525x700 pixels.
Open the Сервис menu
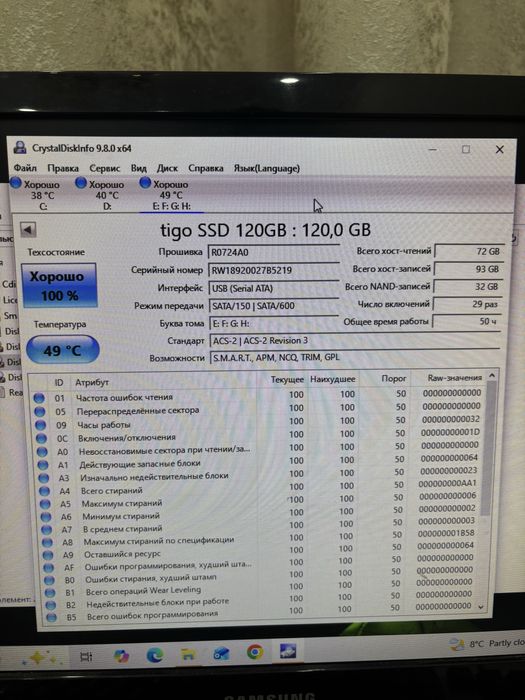(x=105, y=168)
